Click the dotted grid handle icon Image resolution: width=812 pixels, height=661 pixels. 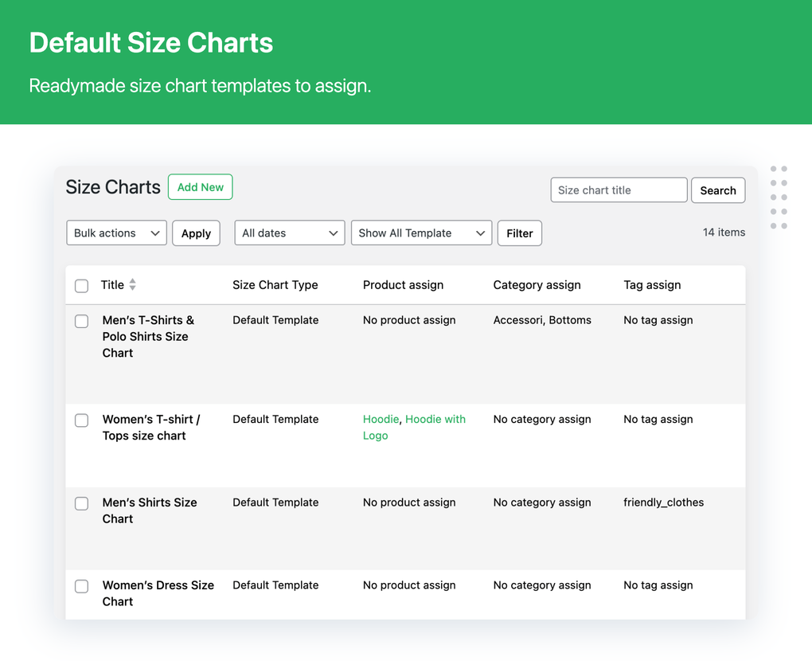point(779,198)
